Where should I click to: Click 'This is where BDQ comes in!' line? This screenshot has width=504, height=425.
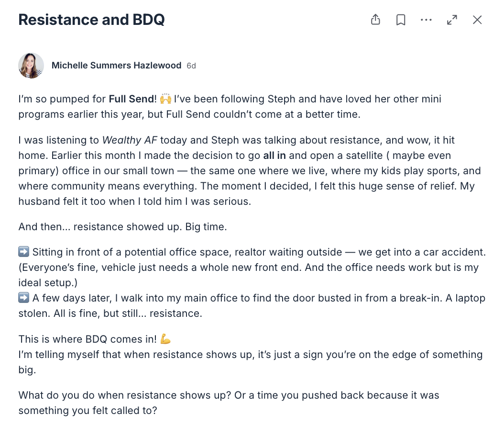click(88, 339)
